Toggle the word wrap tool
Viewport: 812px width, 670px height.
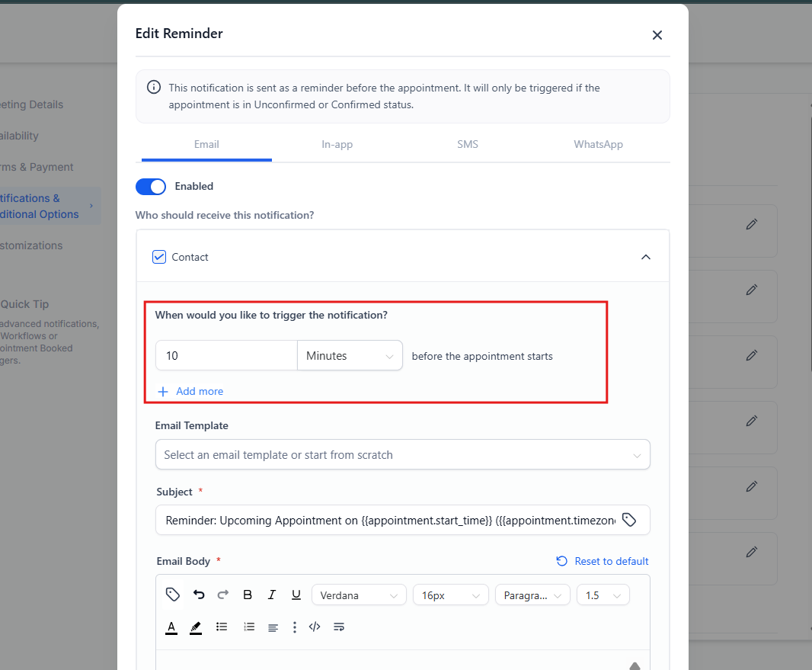pos(339,627)
